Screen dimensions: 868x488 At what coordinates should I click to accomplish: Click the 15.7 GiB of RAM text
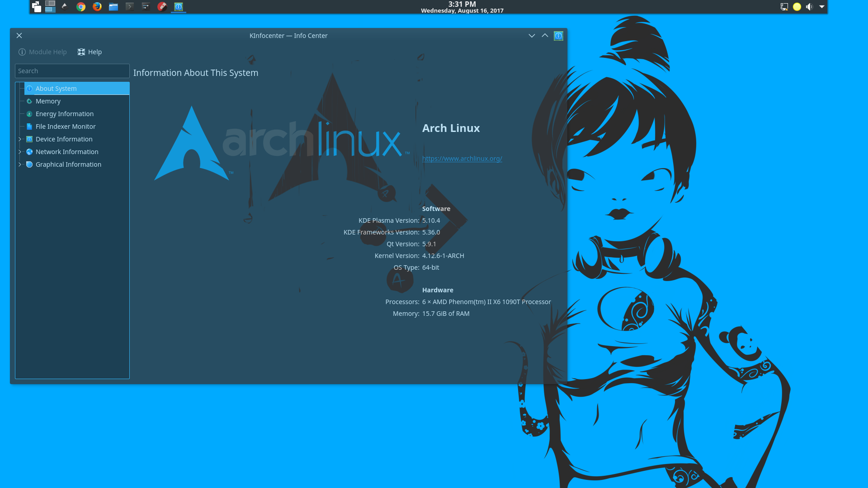click(x=446, y=314)
